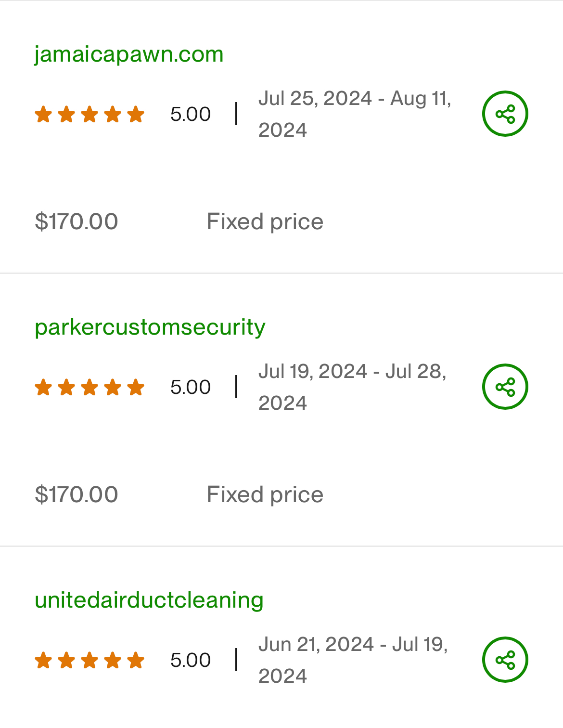
Task: Click first star of jamaicapawn.com rating
Action: tap(43, 114)
